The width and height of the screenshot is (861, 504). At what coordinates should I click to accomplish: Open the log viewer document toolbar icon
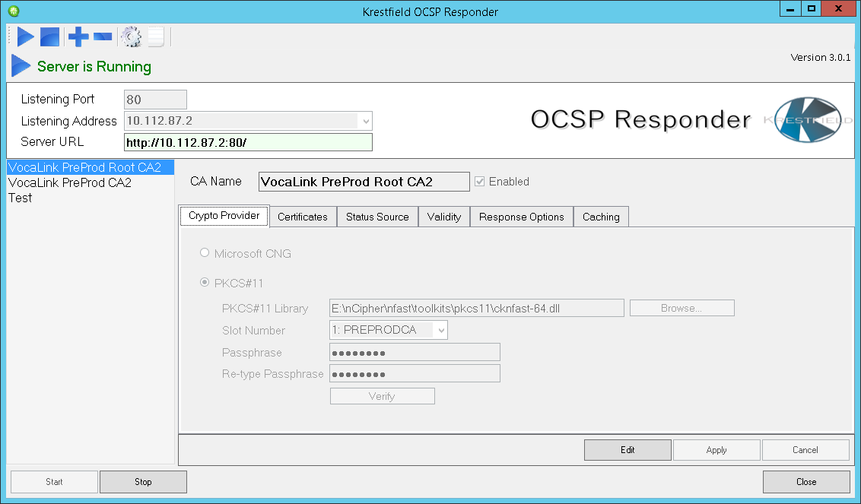(154, 36)
